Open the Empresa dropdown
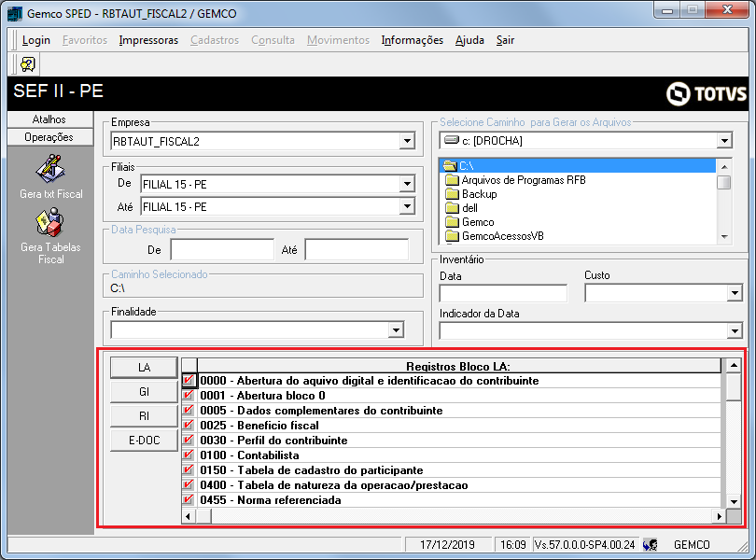This screenshot has width=756, height=560. [407, 141]
